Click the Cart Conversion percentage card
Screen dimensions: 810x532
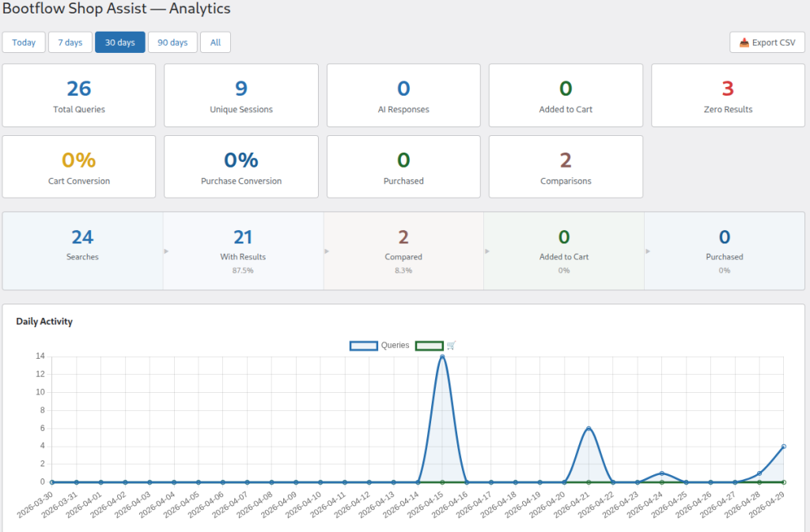click(x=79, y=167)
